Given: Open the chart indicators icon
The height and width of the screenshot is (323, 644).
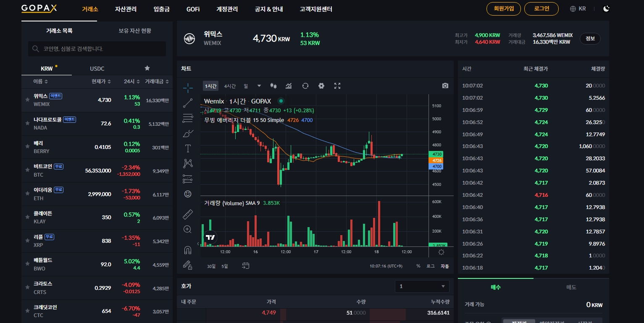Looking at the screenshot, I should click(x=289, y=86).
